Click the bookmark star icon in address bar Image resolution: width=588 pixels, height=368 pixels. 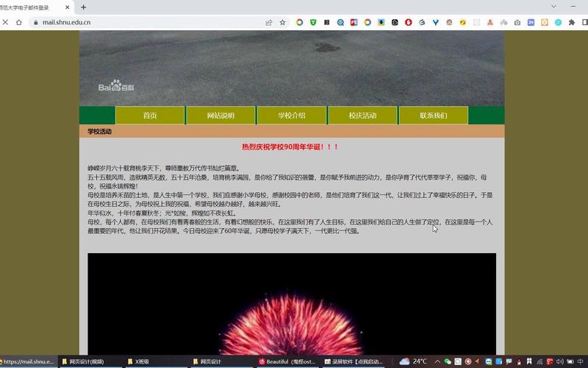click(283, 23)
